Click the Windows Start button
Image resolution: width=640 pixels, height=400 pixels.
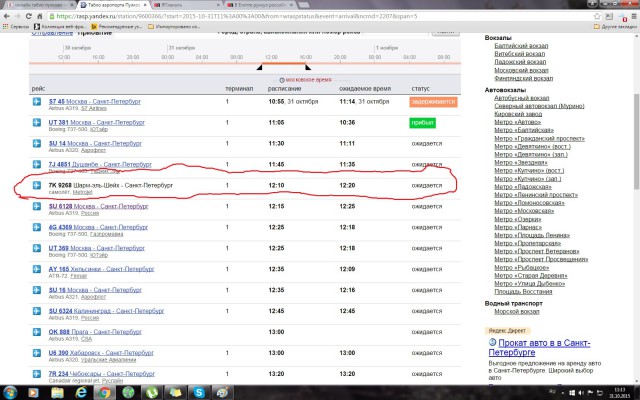12,392
